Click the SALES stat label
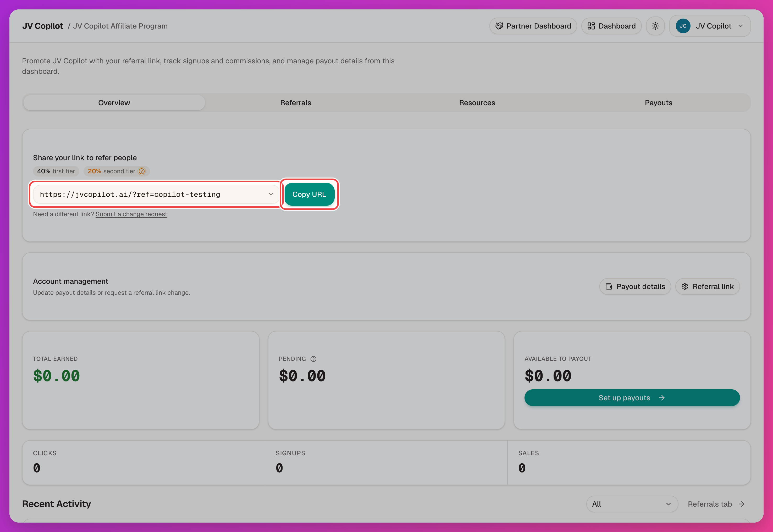 [x=528, y=453]
